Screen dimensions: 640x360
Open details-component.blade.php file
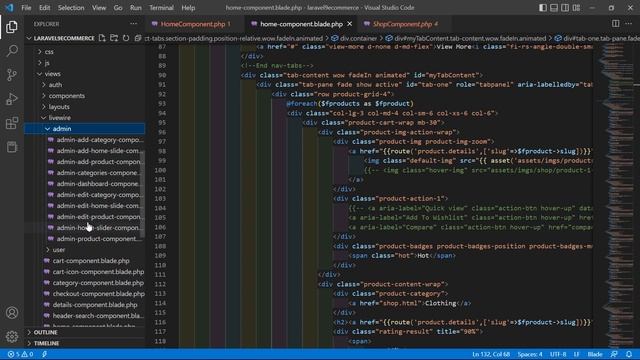(84, 304)
